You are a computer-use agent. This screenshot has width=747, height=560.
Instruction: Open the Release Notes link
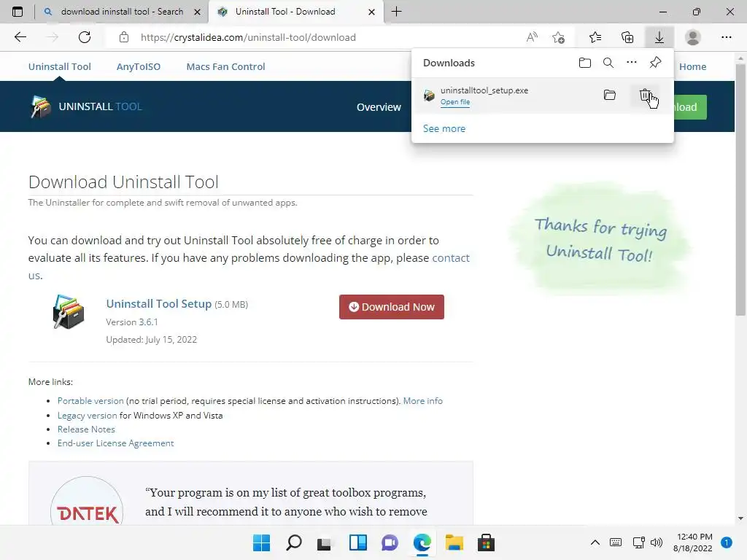[x=86, y=429]
